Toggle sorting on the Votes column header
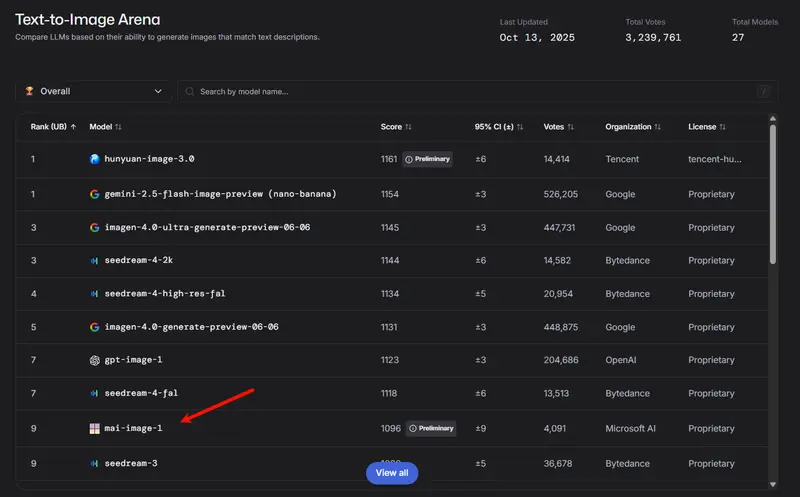800x497 pixels. click(560, 127)
